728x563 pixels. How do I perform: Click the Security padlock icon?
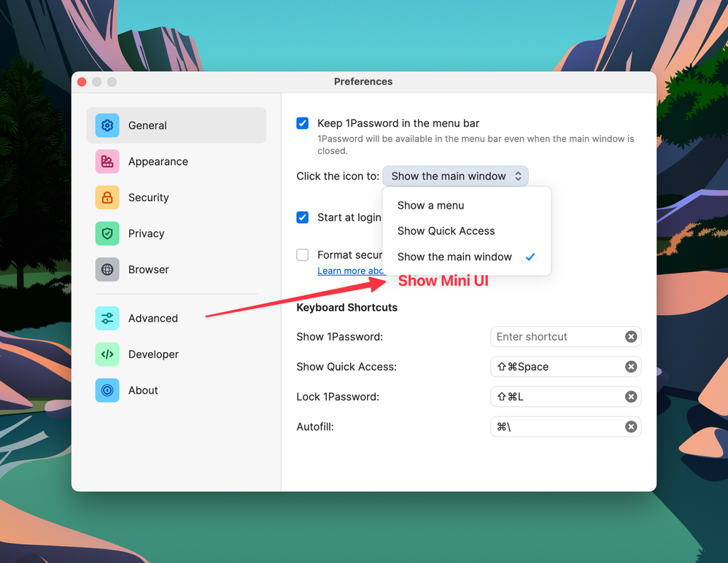pos(107,198)
